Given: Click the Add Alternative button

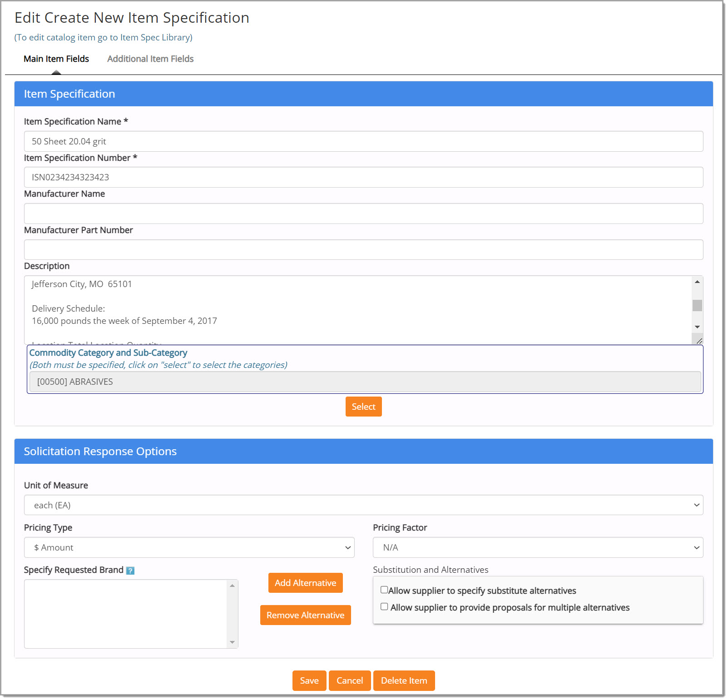Looking at the screenshot, I should 305,583.
